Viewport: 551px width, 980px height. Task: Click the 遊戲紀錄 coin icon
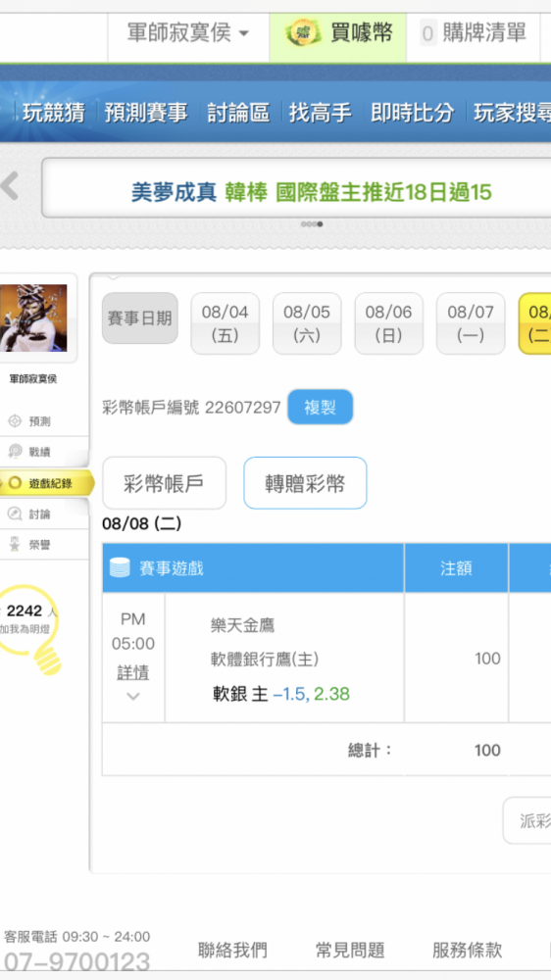click(x=15, y=482)
